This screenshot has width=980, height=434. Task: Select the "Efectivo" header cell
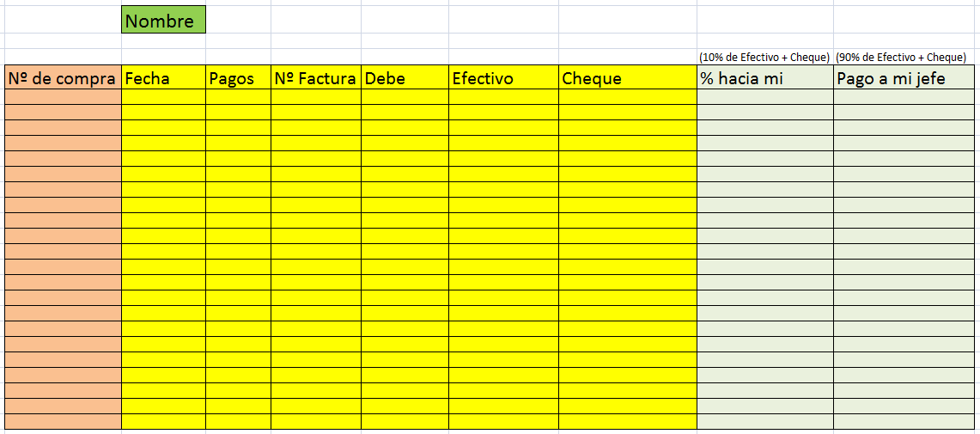point(503,78)
